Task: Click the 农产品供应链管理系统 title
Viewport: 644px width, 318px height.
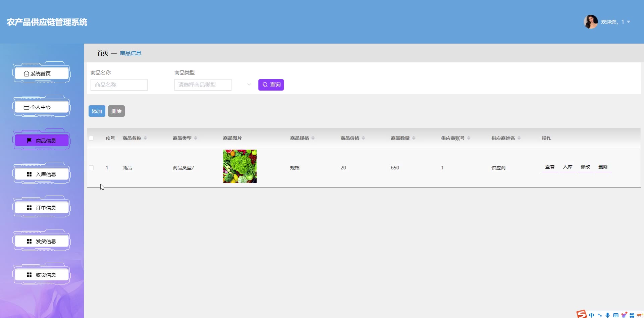Action: point(47,22)
